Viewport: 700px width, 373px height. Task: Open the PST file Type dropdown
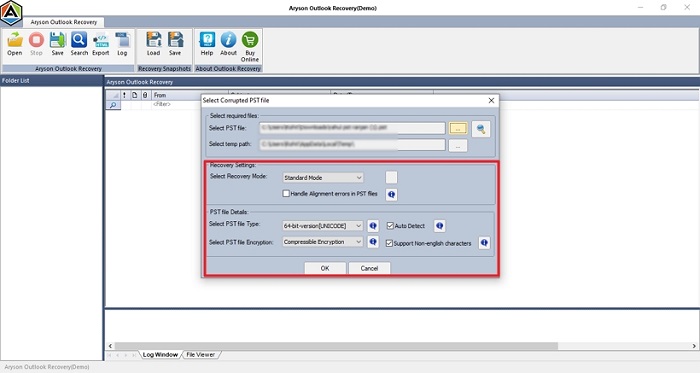(x=323, y=226)
